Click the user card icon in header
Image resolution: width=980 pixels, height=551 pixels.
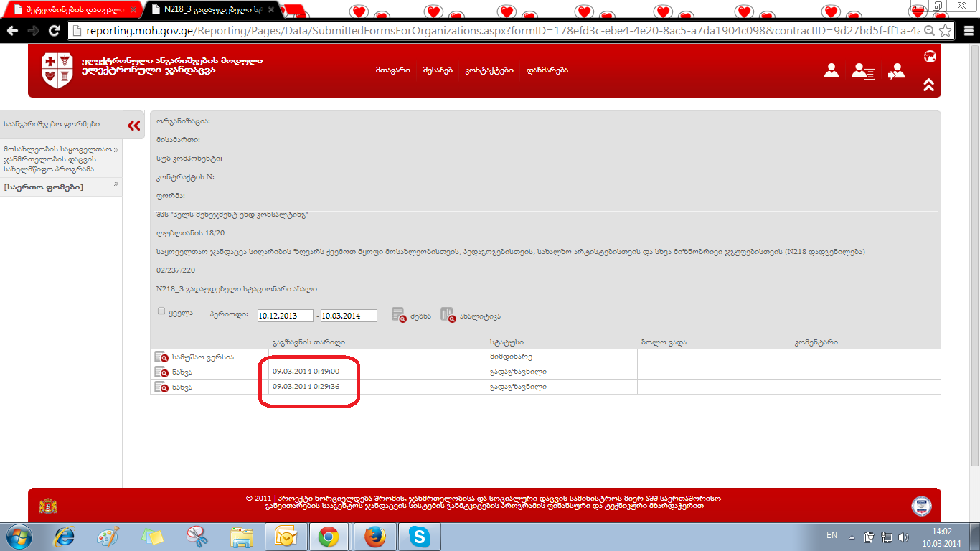point(862,71)
